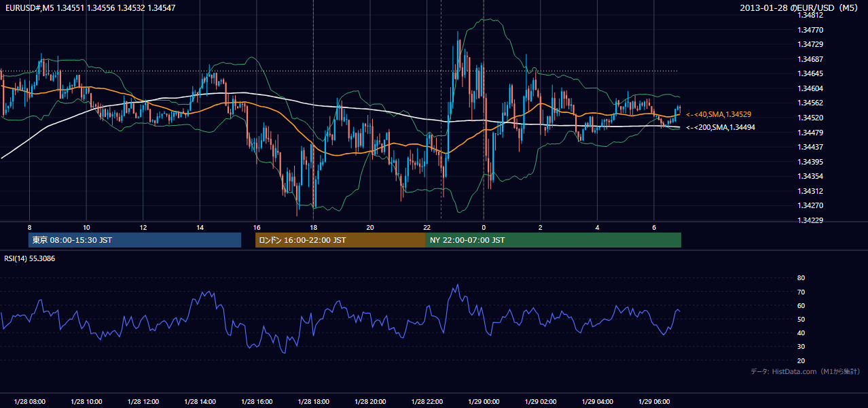This screenshot has height=408, width=868.
Task: Select the ロンドン 16:00-22:00 JST session bar
Action: [340, 240]
